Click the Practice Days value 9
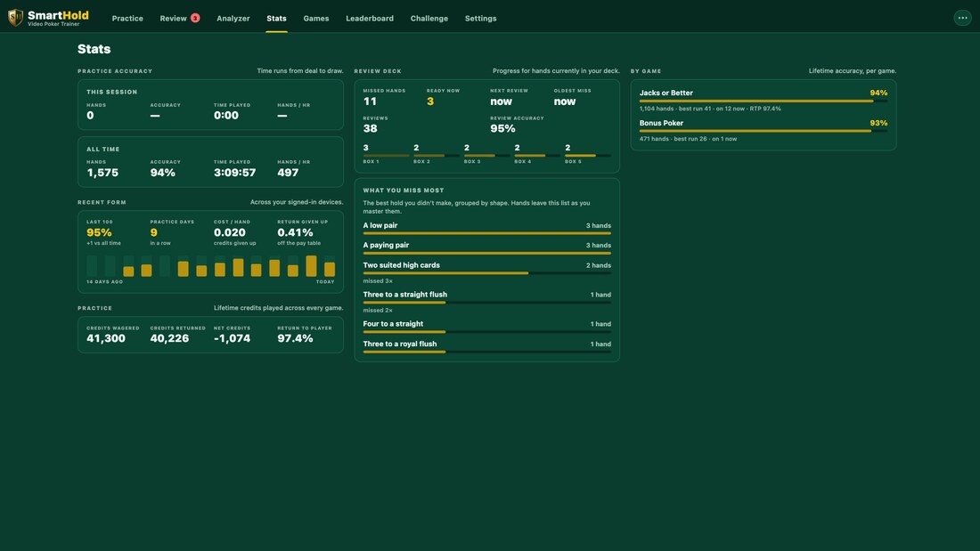980x551 pixels. coord(154,232)
